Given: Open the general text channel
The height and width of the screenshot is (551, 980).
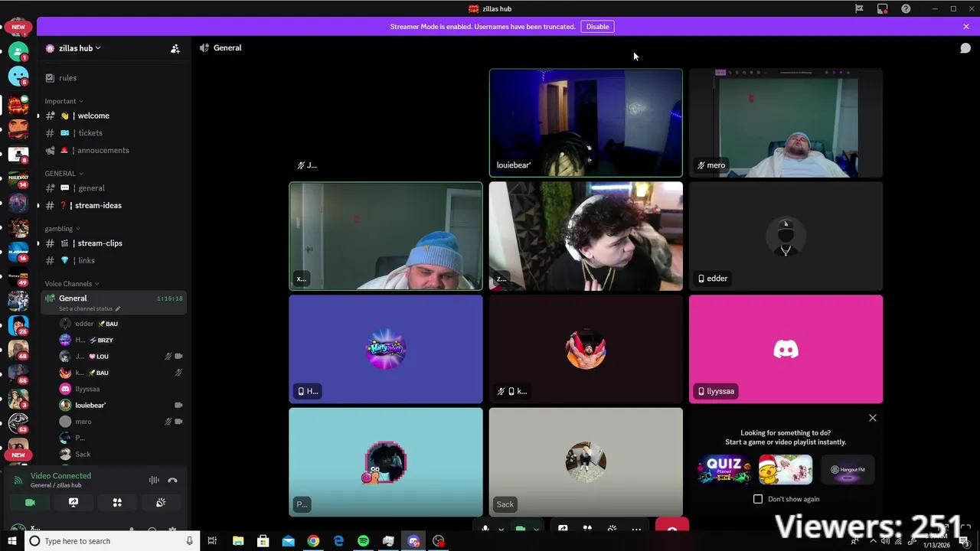Looking at the screenshot, I should click(x=113, y=188).
